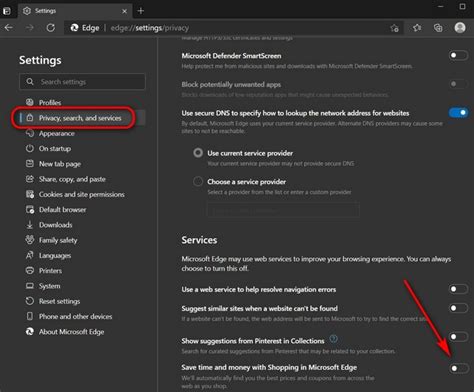
Task: Click the Downloads arrow icon
Action: [x=30, y=225]
